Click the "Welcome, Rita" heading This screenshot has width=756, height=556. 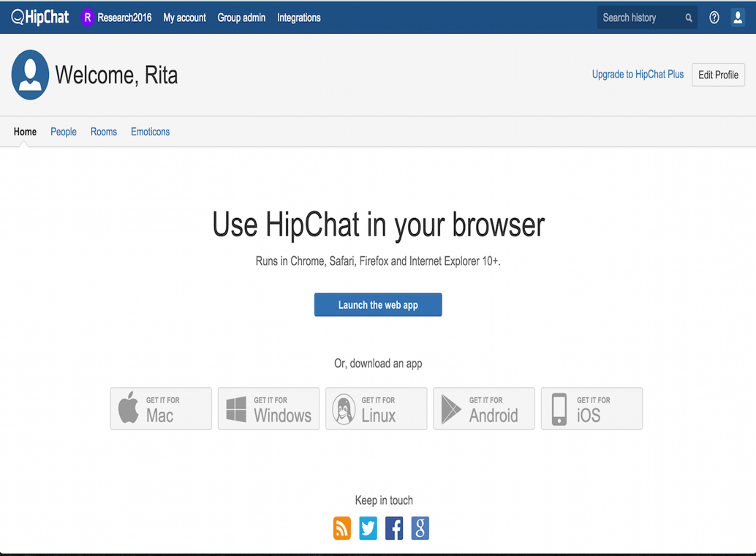(x=117, y=75)
